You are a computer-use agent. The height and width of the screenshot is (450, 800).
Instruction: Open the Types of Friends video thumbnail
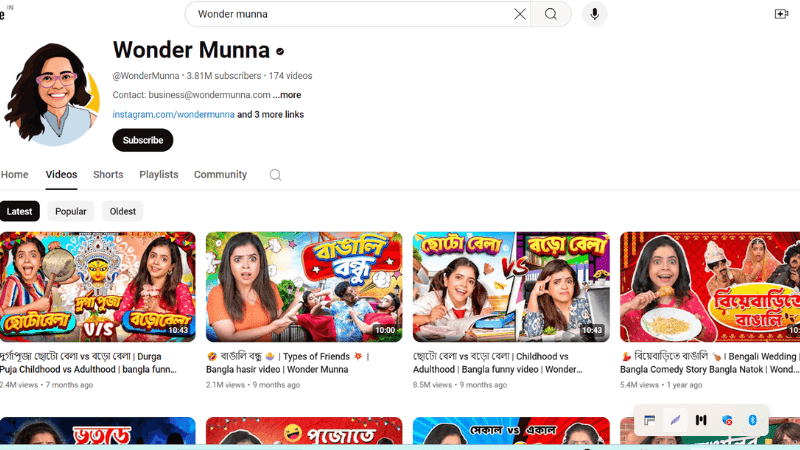coord(304,287)
